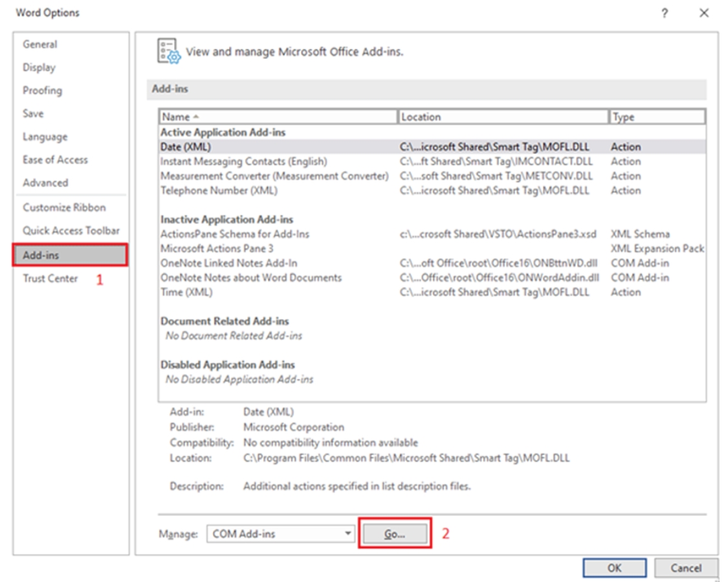Open the Customize Ribbon category

coord(64,208)
